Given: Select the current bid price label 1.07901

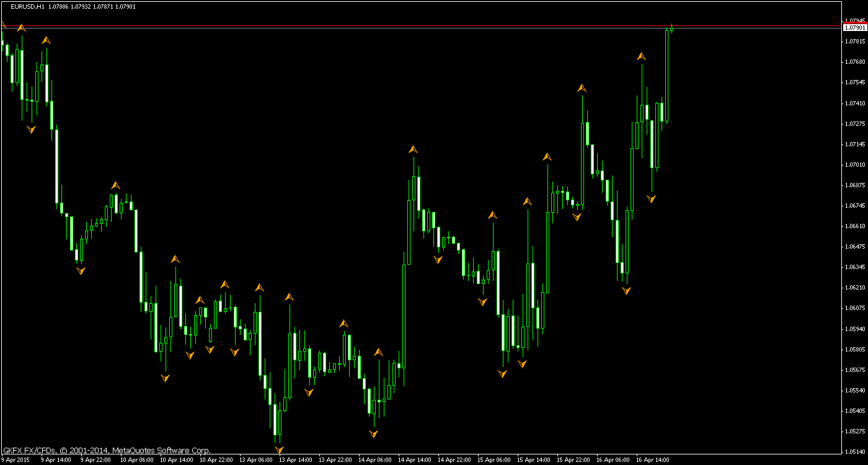Looking at the screenshot, I should [x=854, y=27].
